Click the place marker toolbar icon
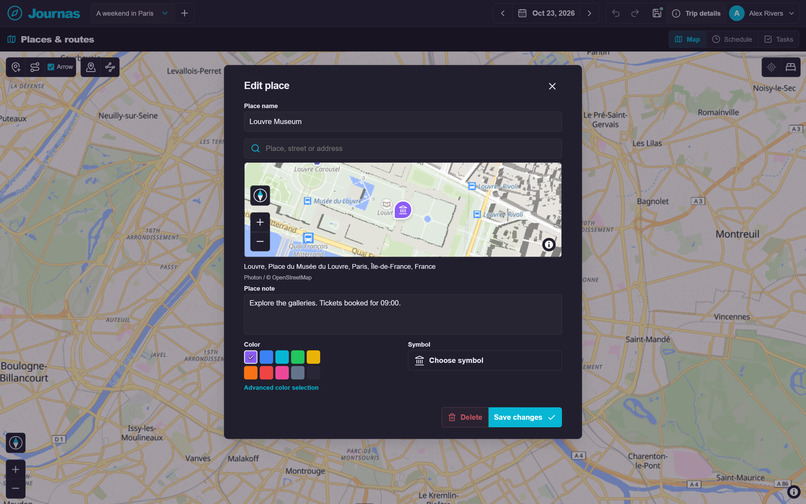 [x=90, y=67]
